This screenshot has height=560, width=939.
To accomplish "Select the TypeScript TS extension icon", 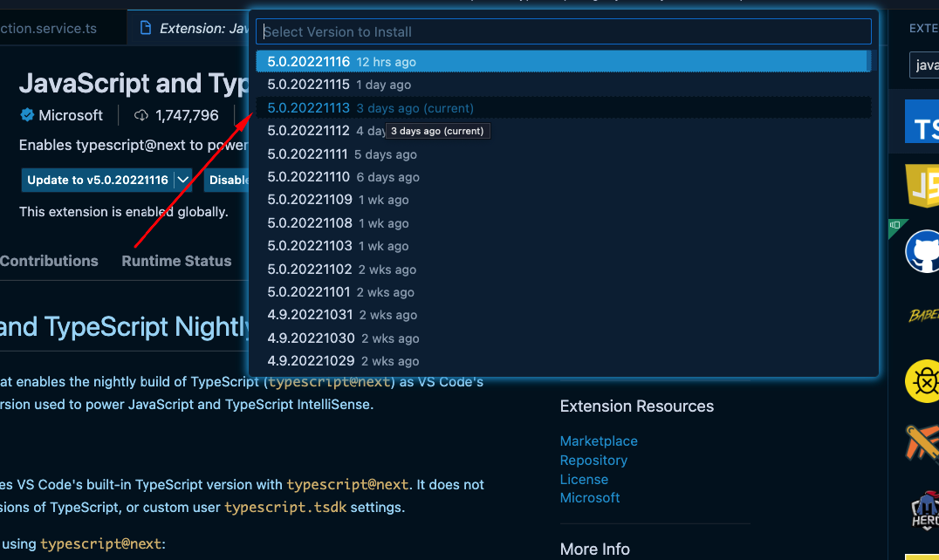I will [922, 122].
